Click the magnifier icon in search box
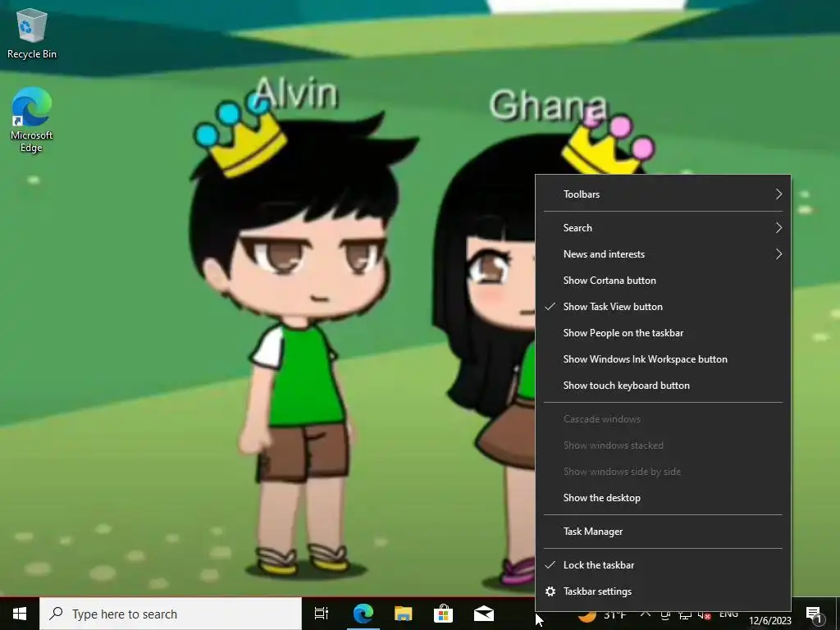The height and width of the screenshot is (630, 840). click(x=57, y=614)
